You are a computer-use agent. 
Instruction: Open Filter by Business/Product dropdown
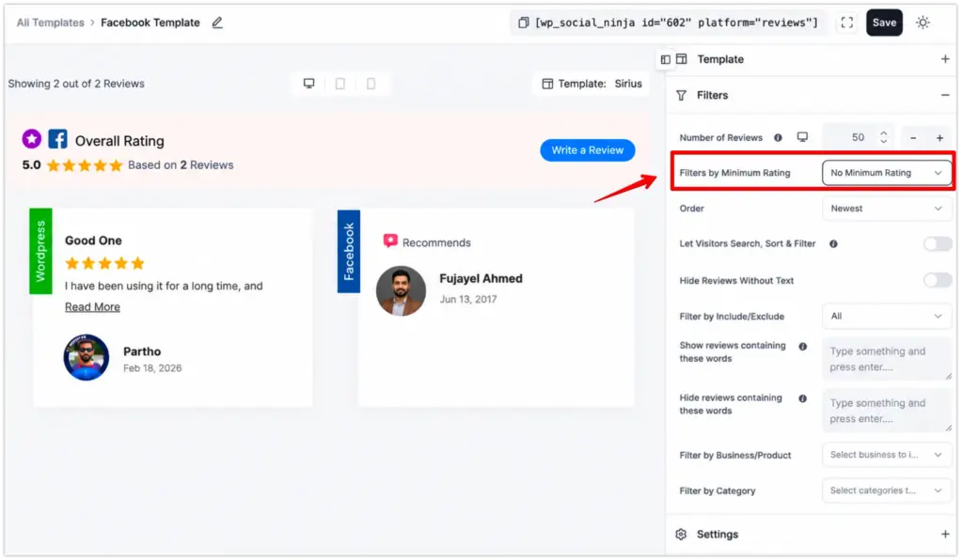(x=888, y=456)
